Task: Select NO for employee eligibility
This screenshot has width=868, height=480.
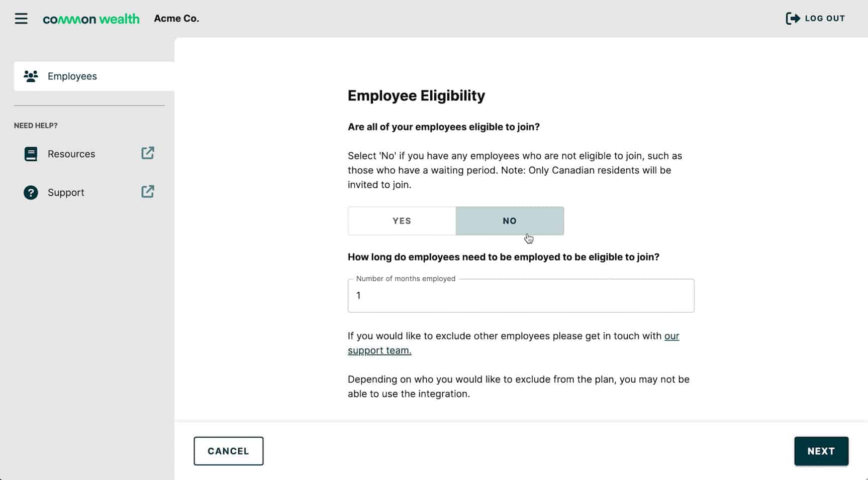Action: click(x=510, y=221)
